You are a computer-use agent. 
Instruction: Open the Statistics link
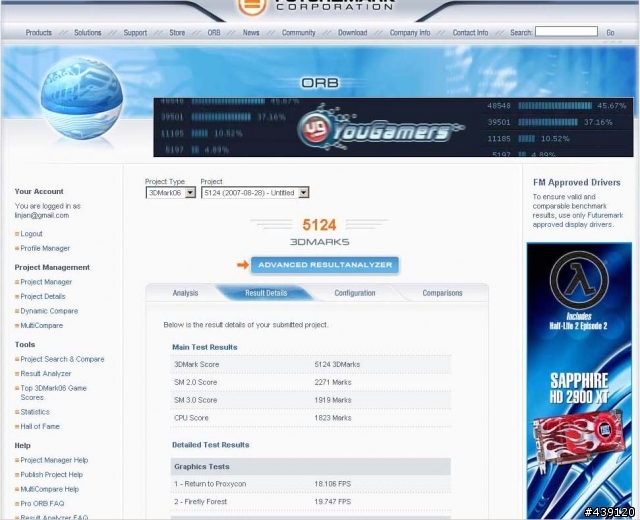coord(35,412)
